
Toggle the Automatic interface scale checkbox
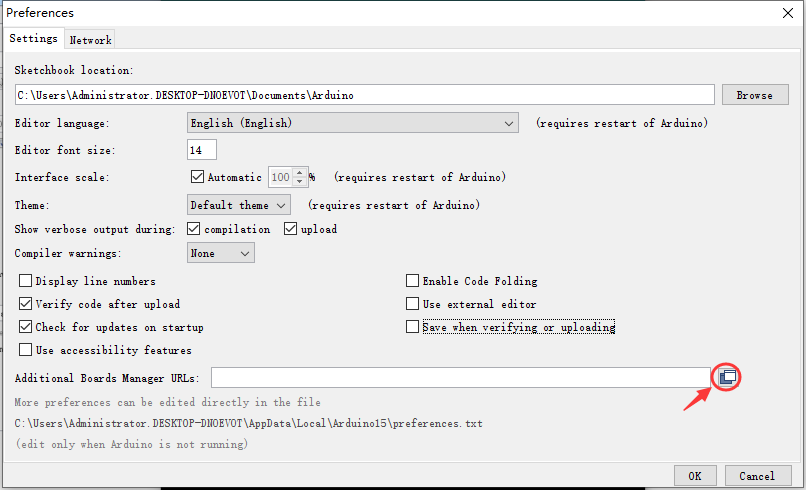tap(197, 177)
